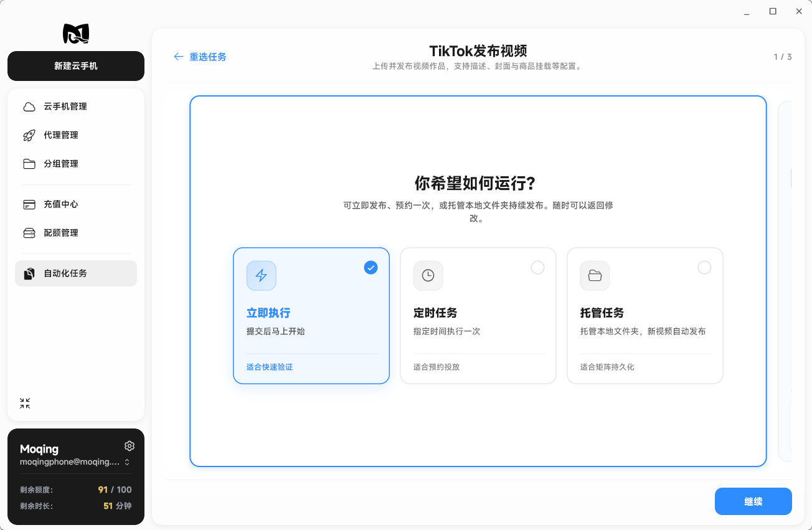Click the 指定时间执行一次 description
Screen dimensions: 812x530
447,331
